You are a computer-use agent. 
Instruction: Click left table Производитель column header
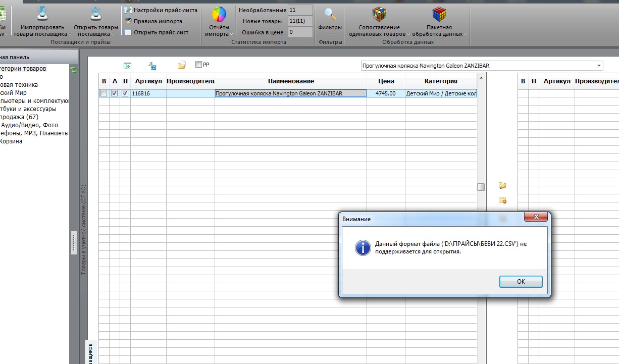pos(190,81)
